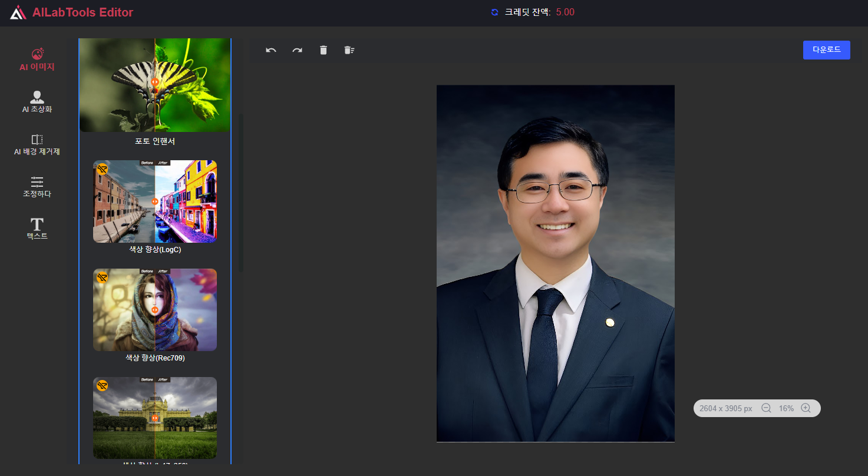This screenshot has height=476, width=868.
Task: Click the compare handle on LogC preview
Action: tap(155, 201)
